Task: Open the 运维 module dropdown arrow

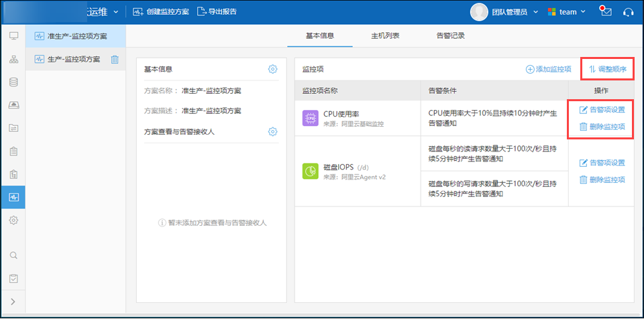Action: [x=115, y=12]
